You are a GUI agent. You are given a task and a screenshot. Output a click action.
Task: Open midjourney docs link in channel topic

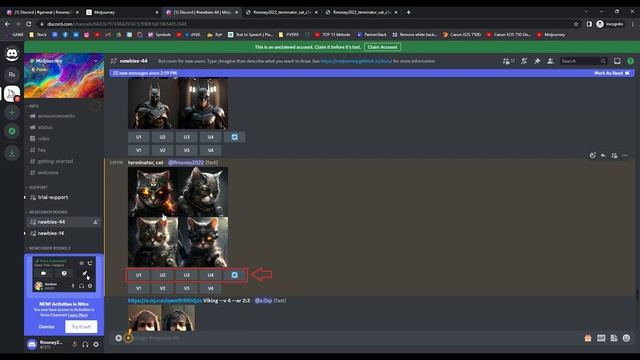[356, 61]
